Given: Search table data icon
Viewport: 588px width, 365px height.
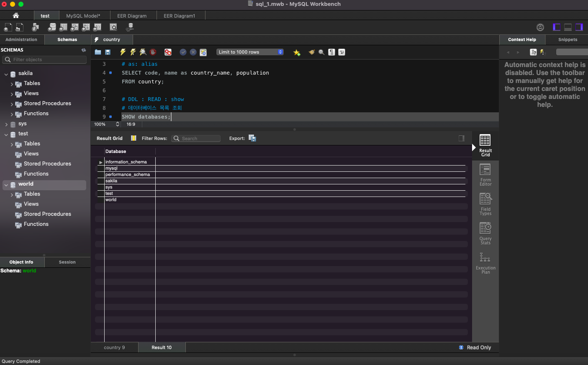Looking at the screenshot, I should [113, 27].
